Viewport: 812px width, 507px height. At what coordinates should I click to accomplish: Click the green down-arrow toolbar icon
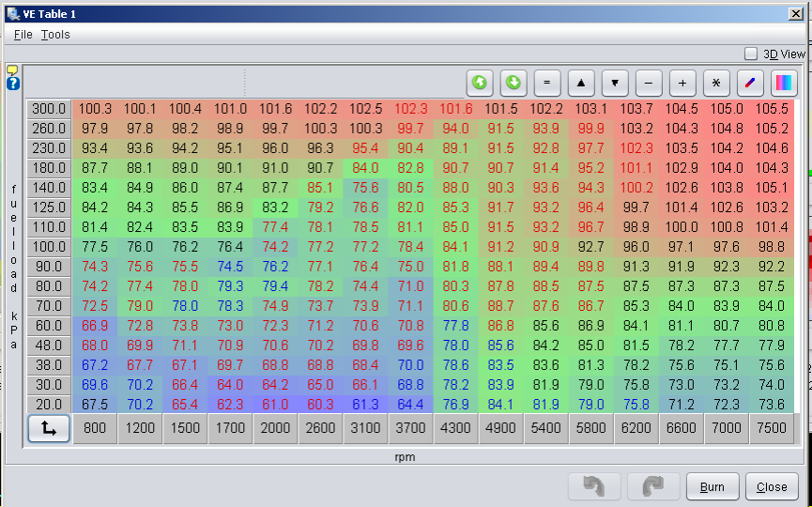point(513,83)
